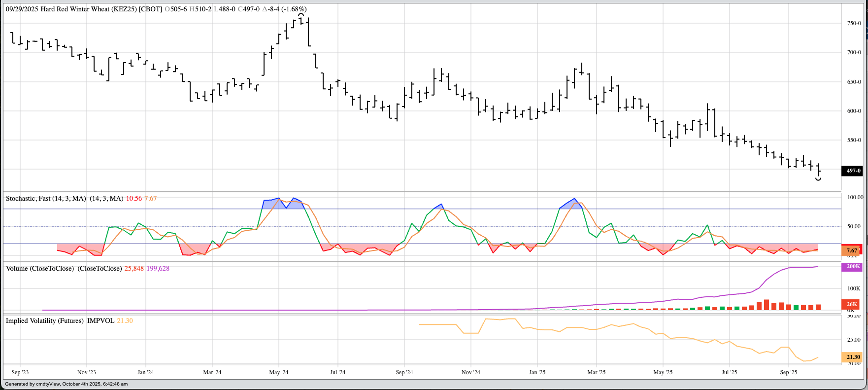Image resolution: width=868 pixels, height=390 pixels.
Task: Click the red 26K volume badge
Action: (852, 304)
